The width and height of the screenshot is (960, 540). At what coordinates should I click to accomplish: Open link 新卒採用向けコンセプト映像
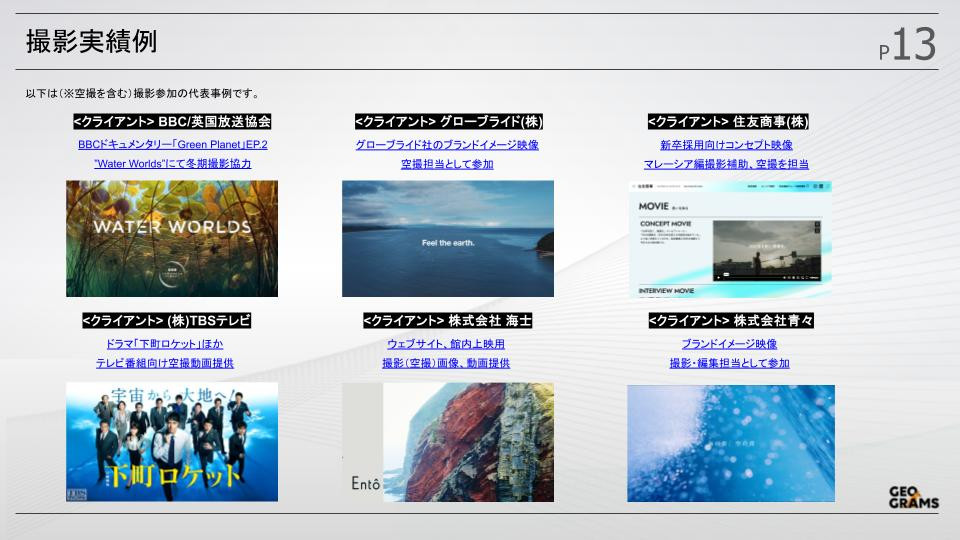pos(726,144)
